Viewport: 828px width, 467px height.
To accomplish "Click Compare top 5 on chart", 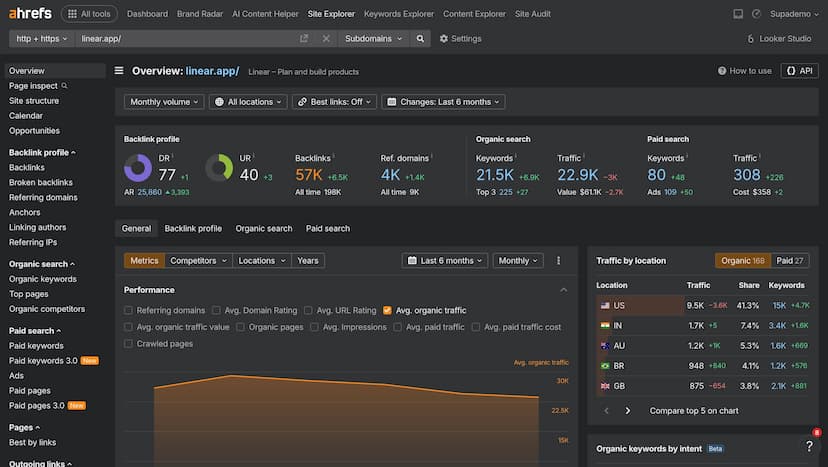I will [x=694, y=410].
